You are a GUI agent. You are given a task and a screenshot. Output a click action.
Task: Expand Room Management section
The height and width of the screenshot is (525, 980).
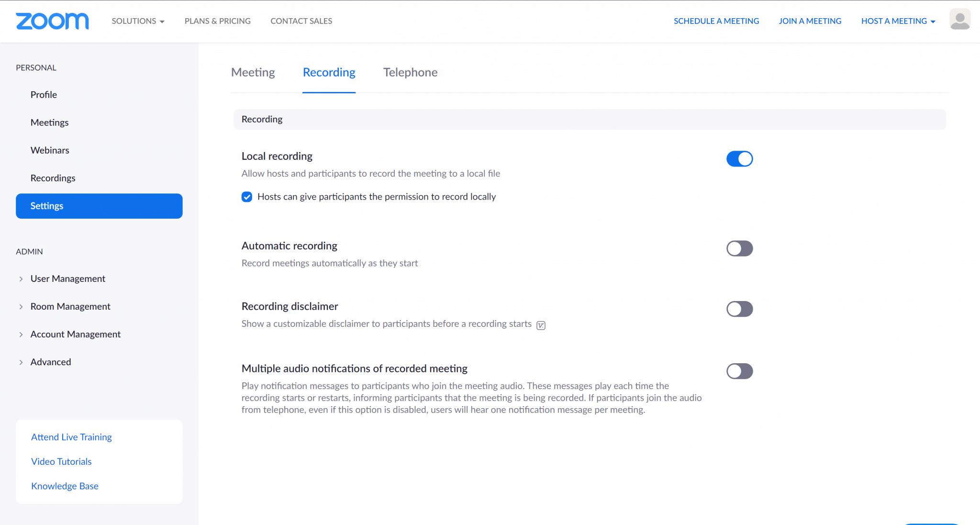70,307
